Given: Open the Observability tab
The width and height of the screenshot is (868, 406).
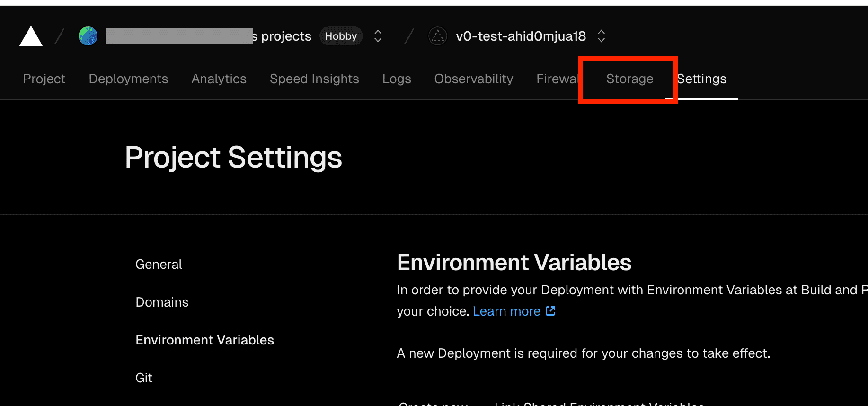Looking at the screenshot, I should (x=473, y=79).
